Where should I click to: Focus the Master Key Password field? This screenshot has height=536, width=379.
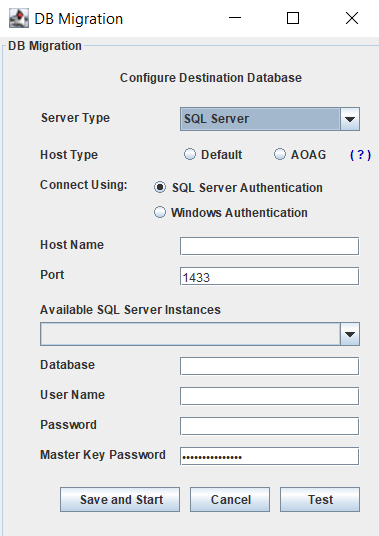click(269, 456)
